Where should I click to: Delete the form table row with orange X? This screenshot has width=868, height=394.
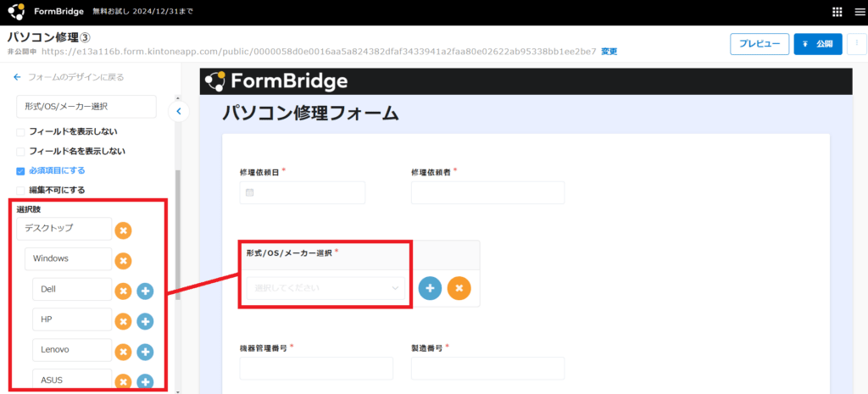click(459, 288)
